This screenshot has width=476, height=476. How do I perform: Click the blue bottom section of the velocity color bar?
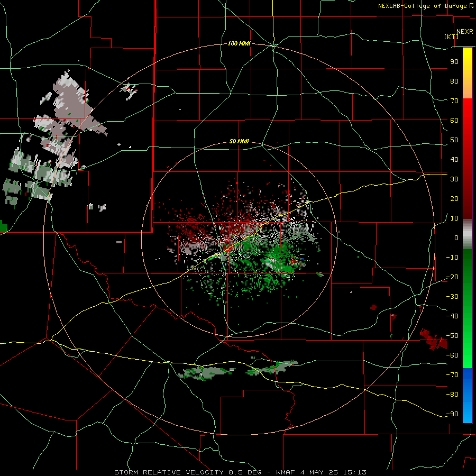coord(467,396)
